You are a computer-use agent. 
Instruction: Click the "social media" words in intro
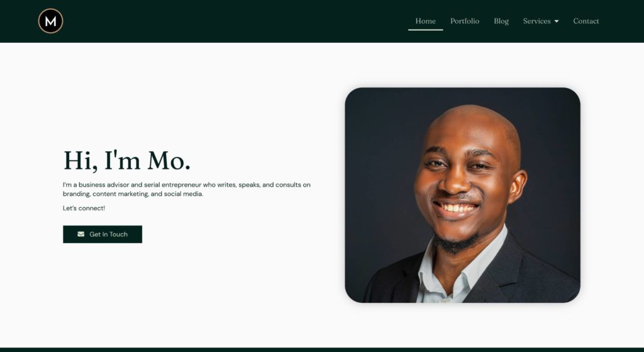tap(184, 194)
